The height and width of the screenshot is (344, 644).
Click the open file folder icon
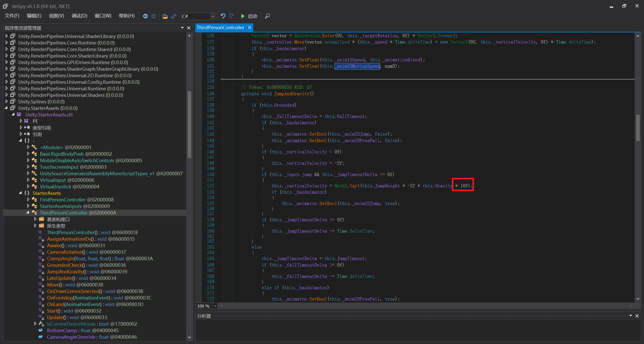click(x=165, y=16)
